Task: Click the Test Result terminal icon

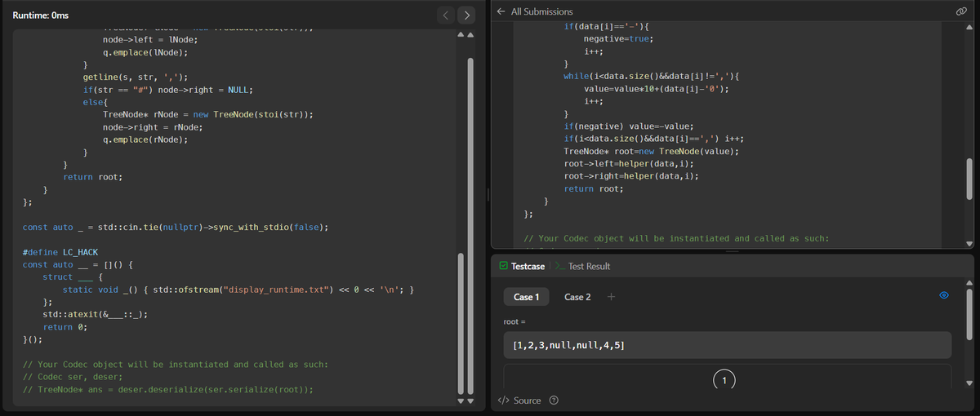Action: [559, 266]
